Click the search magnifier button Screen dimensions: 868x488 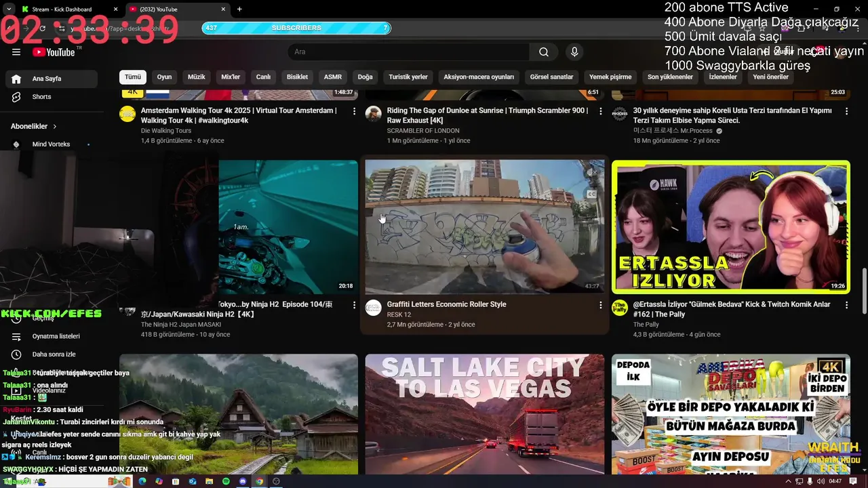[544, 52]
